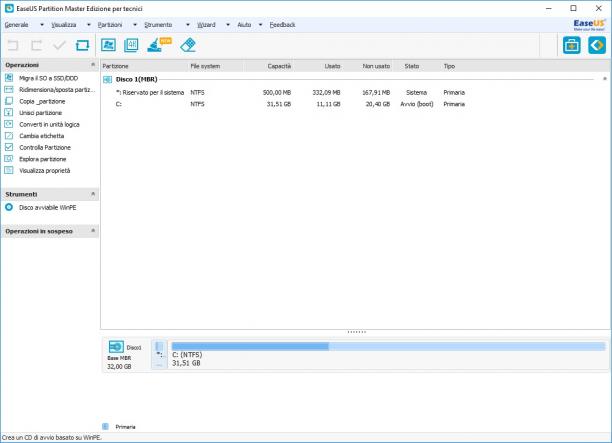The height and width of the screenshot is (443, 612).
Task: Open the Generale menu
Action: (16, 25)
